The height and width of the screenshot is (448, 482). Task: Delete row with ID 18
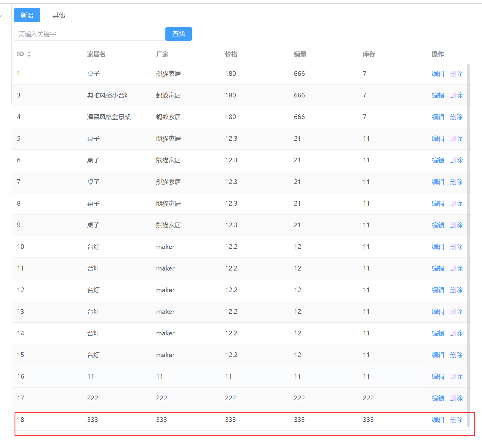click(x=456, y=420)
